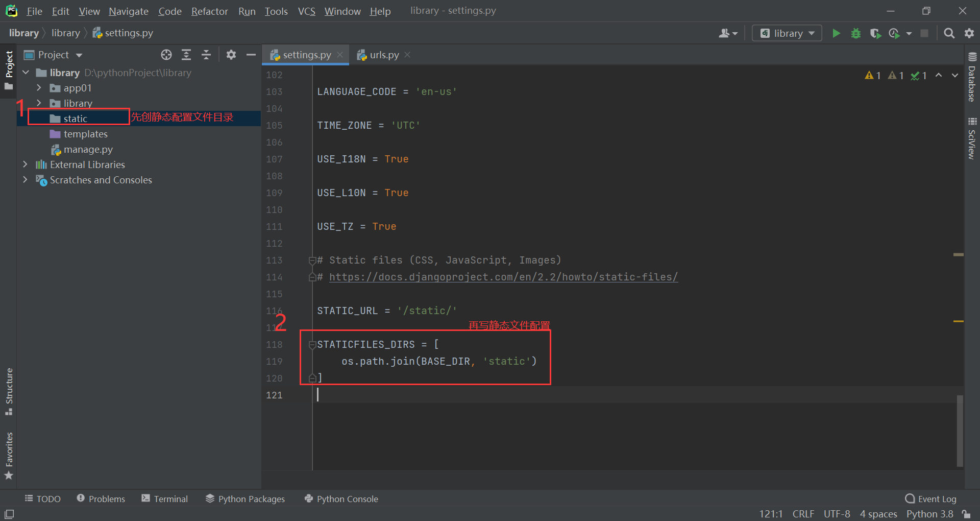
Task: Select opened file locate target icon
Action: click(x=166, y=55)
